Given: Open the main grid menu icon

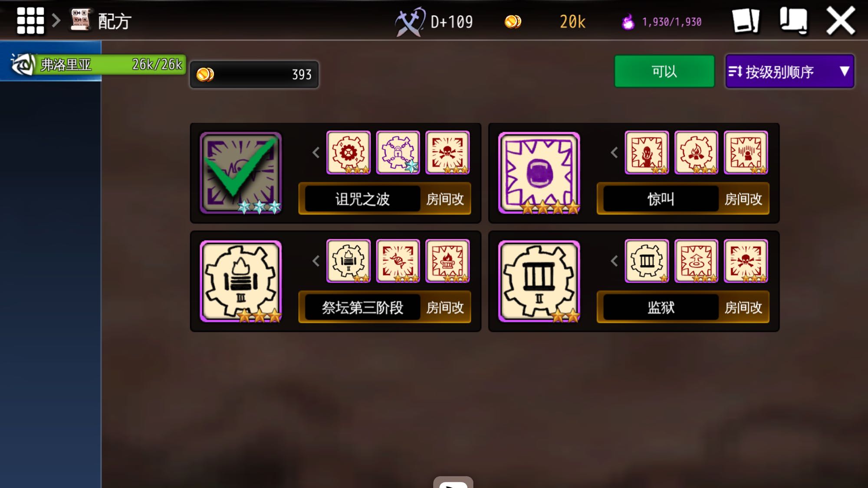Looking at the screenshot, I should pos(30,20).
